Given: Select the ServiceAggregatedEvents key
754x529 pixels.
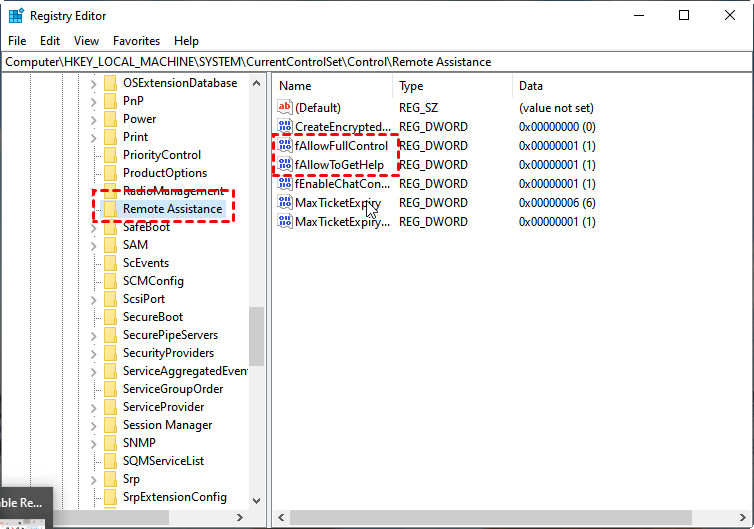Looking at the screenshot, I should coord(185,371).
